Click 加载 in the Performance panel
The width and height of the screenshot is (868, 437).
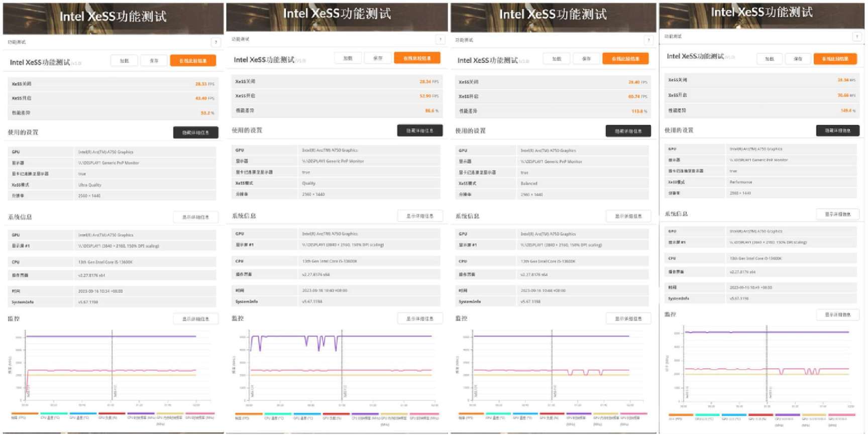(x=770, y=59)
